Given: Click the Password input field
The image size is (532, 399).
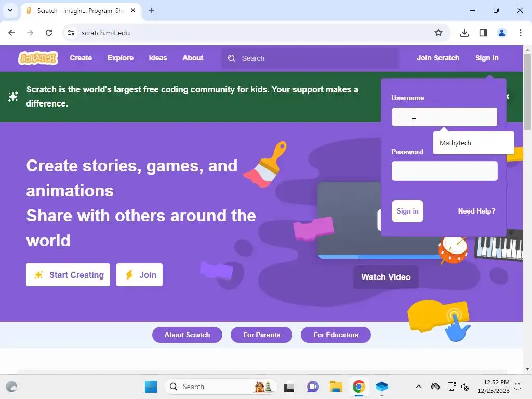Looking at the screenshot, I should [x=445, y=170].
